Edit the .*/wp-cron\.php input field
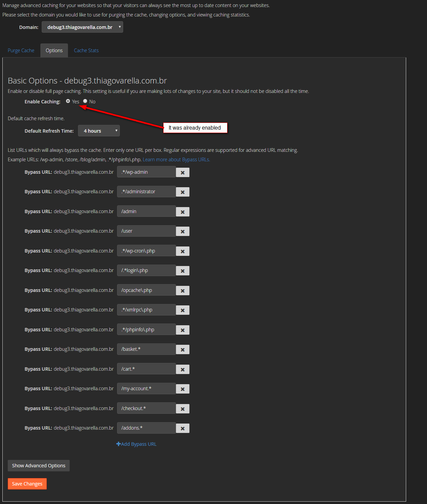Screen dimensions: 427x504 click(146, 251)
